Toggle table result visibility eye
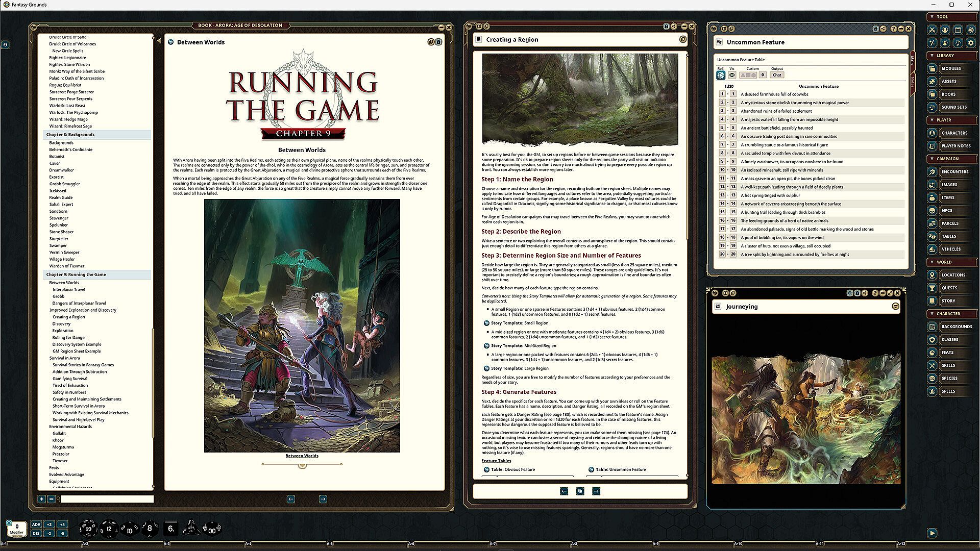Viewport: 980px width, 551px height. 732,75
